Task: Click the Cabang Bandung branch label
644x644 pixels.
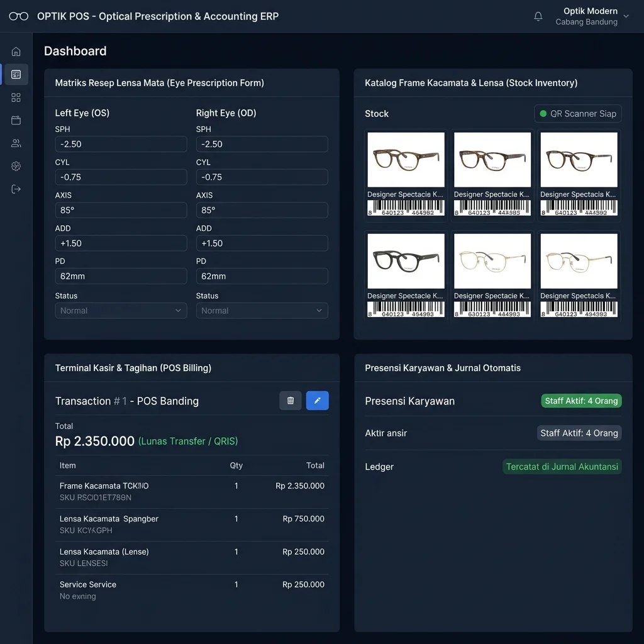Action: pyautogui.click(x=587, y=22)
